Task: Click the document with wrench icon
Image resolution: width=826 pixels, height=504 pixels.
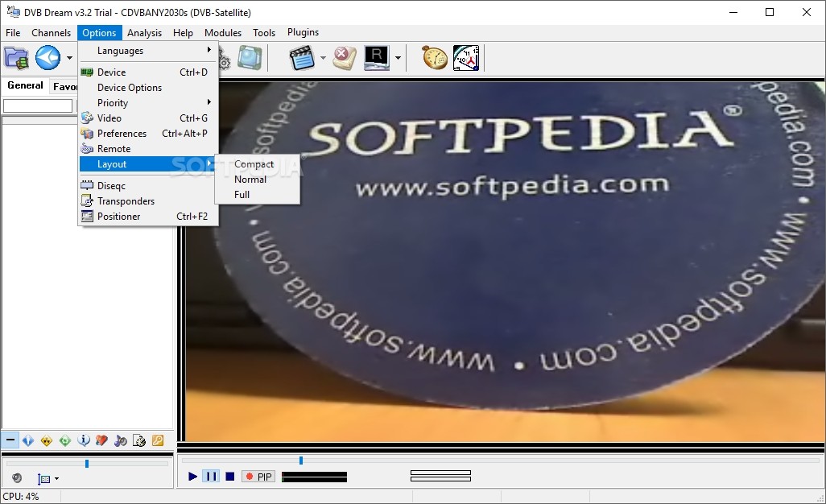Action: click(x=139, y=440)
